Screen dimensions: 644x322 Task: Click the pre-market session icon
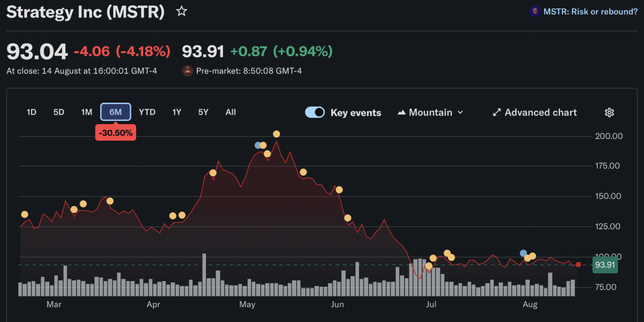(188, 71)
